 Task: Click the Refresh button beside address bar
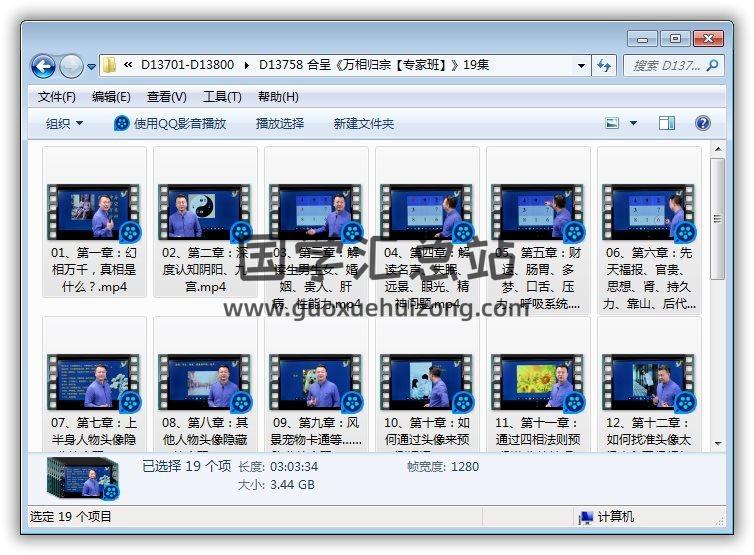click(x=603, y=65)
